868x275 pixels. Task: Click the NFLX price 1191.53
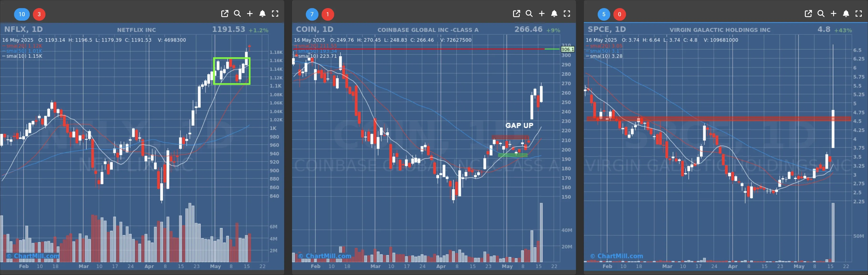pyautogui.click(x=228, y=29)
